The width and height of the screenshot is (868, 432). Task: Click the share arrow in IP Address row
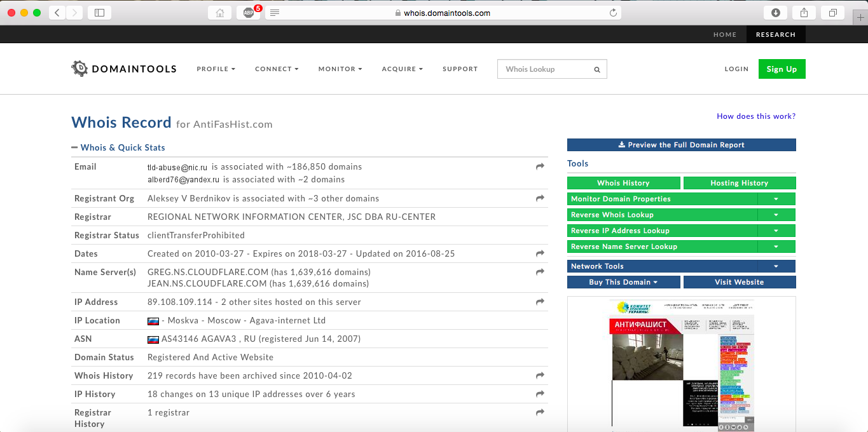(540, 302)
